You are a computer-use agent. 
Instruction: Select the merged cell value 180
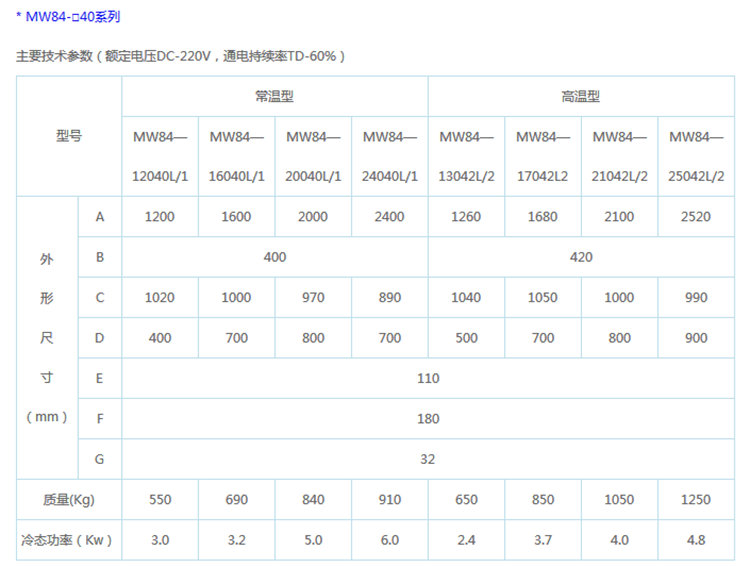tap(428, 419)
